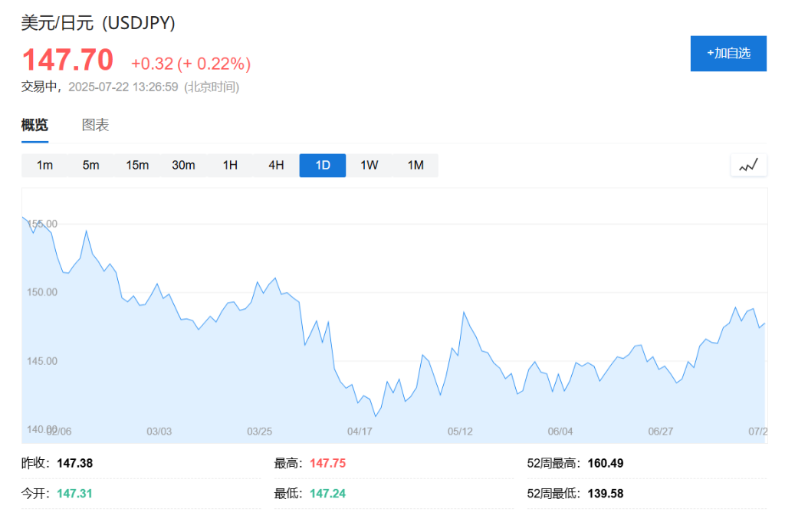Select the 5m timeframe
This screenshot has height=532, width=785.
point(91,166)
